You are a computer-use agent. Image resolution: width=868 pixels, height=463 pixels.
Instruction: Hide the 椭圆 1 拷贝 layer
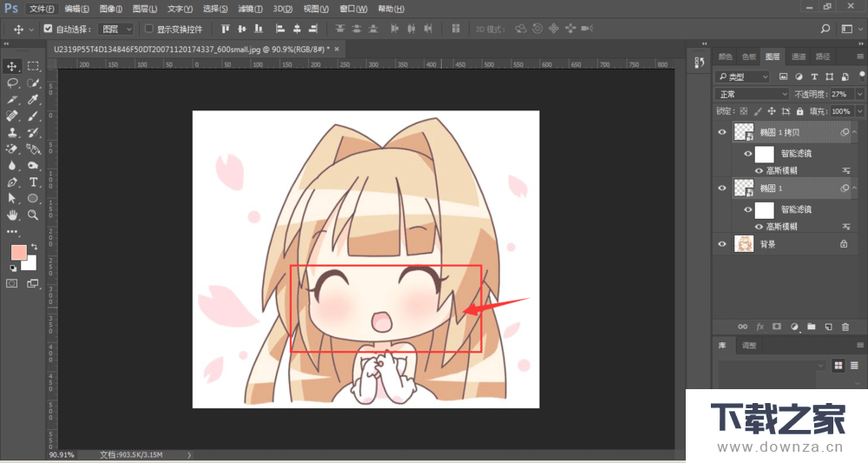[x=722, y=132]
